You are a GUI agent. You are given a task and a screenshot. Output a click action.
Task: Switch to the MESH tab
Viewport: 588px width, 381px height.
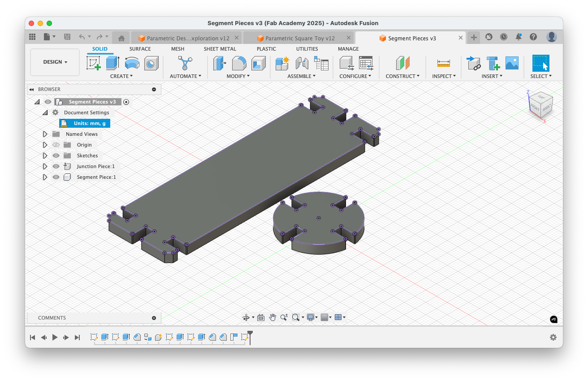pos(177,49)
